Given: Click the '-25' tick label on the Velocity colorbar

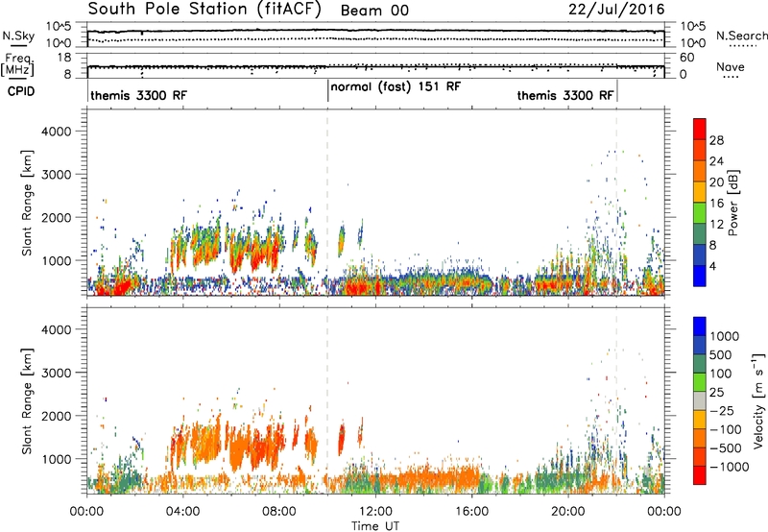Looking at the screenshot, I should [722, 410].
